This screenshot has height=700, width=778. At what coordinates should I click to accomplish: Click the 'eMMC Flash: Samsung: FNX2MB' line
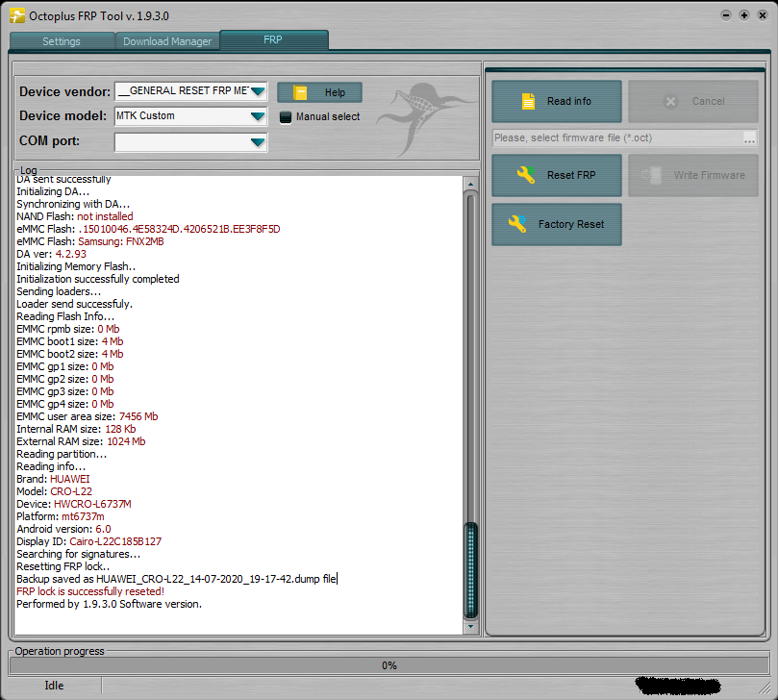90,241
